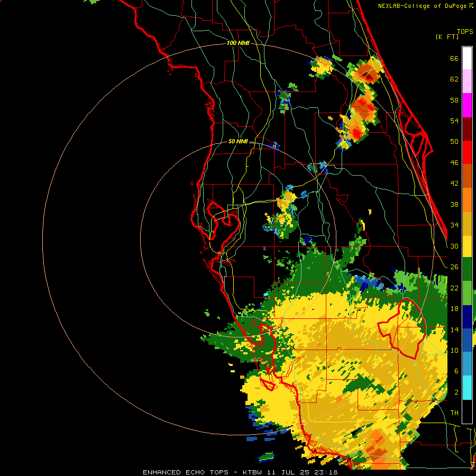This screenshot has width=476, height=476.
Task: Pick the dark orange legend swatch
Action: point(467,176)
